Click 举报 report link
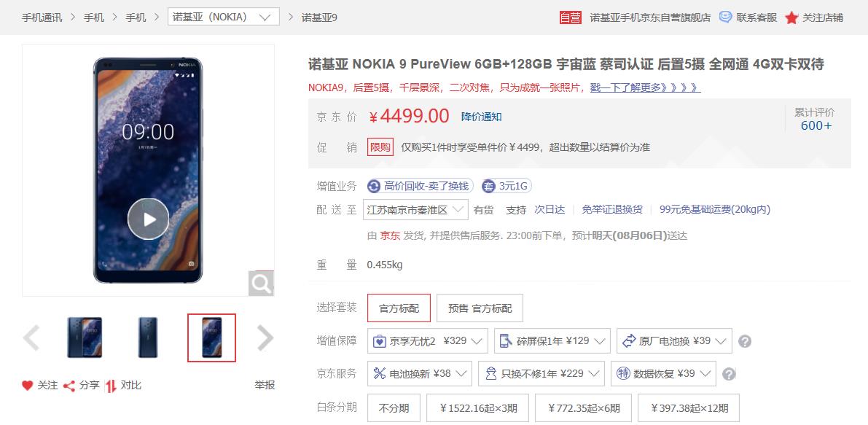This screenshot has height=425, width=868. click(265, 385)
